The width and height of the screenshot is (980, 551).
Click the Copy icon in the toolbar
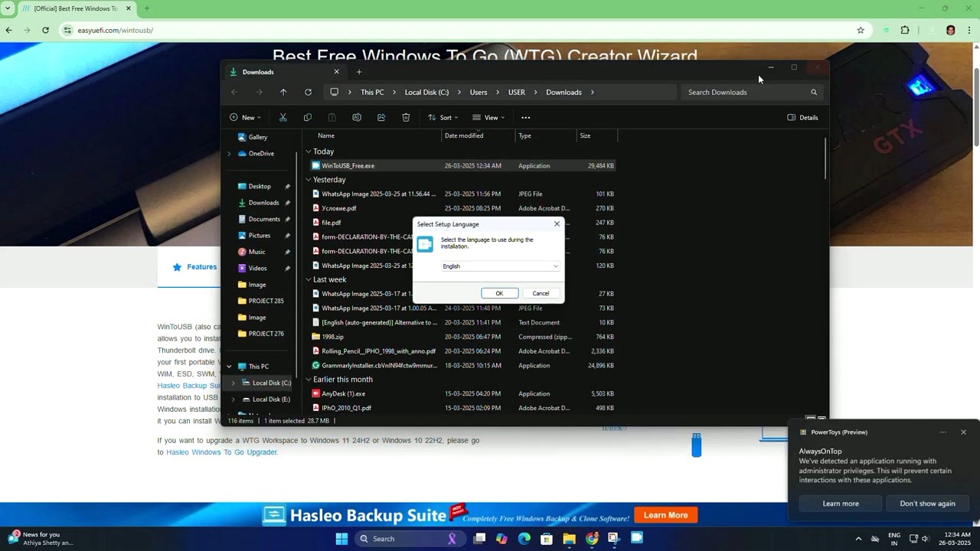click(307, 117)
